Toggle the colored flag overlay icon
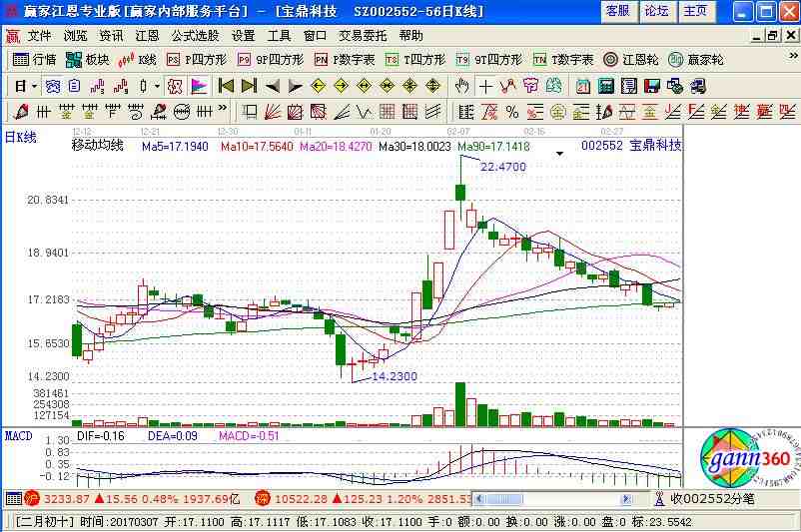This screenshot has width=801, height=532. pos(199,86)
